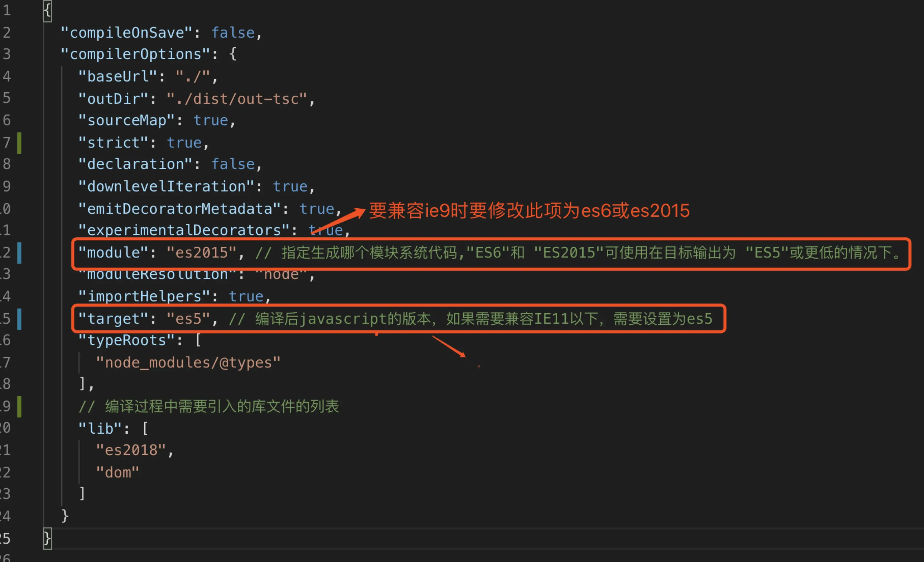Viewport: 924px width, 562px height.
Task: Click the green gutter marker beside strict line
Action: pos(20,143)
